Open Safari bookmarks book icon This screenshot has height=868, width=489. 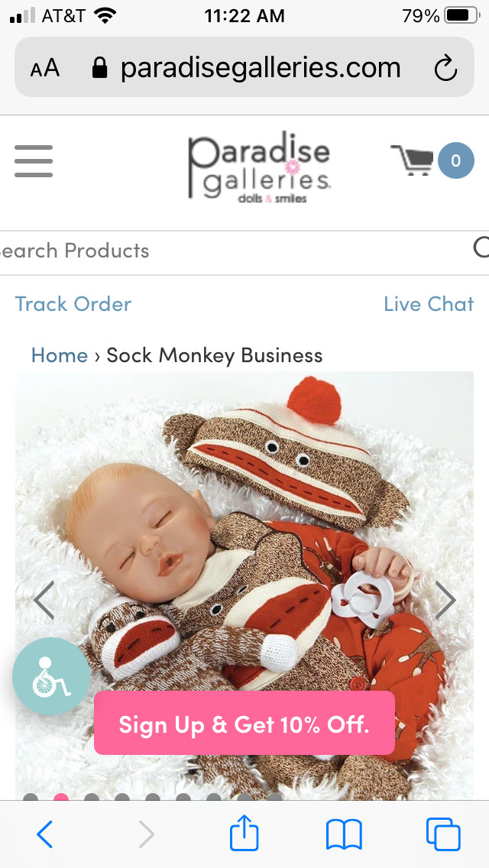pos(344,835)
